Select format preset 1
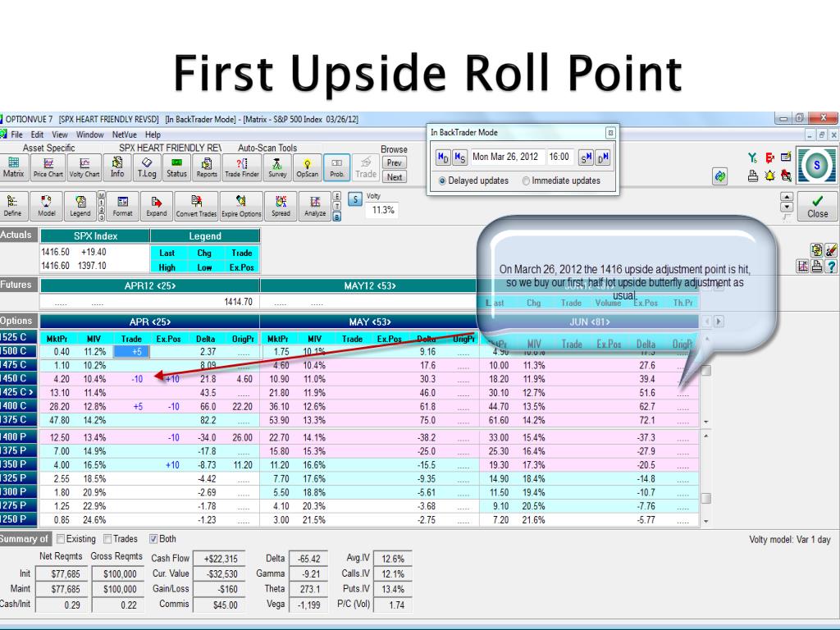This screenshot has height=630, width=840. 101,203
